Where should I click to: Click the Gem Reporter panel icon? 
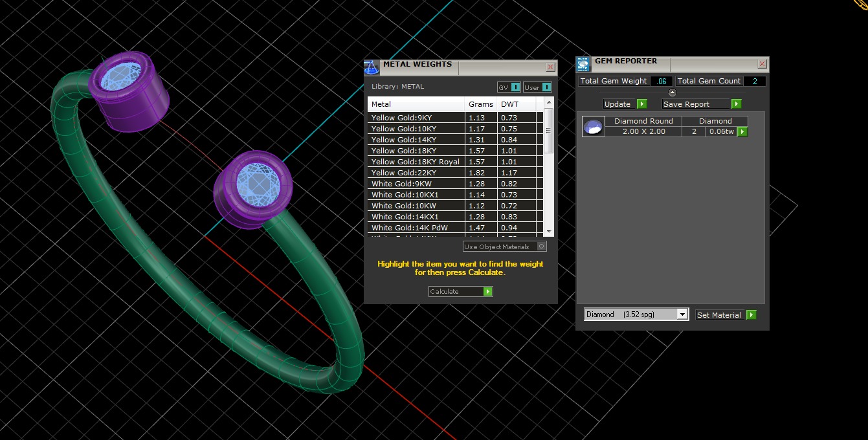click(583, 64)
